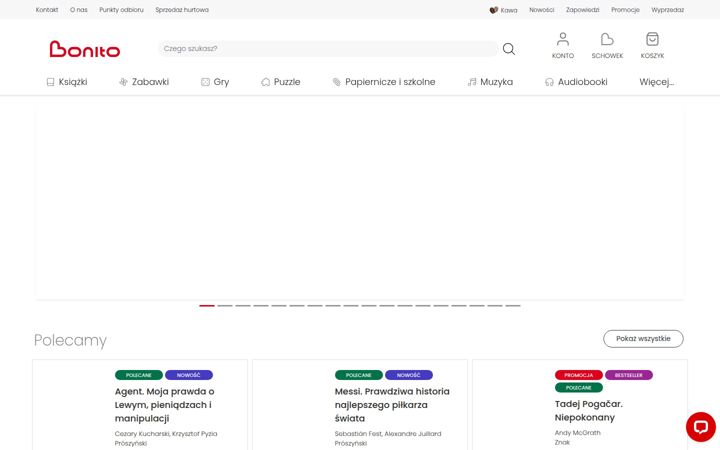
Task: Click the paperclip icon beside Papiernicze
Action: pyautogui.click(x=337, y=82)
